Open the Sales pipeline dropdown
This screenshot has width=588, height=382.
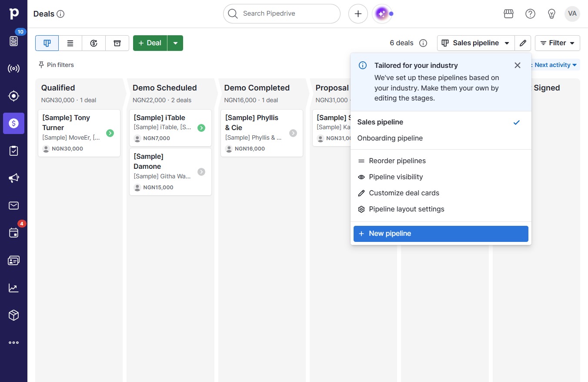tap(476, 43)
